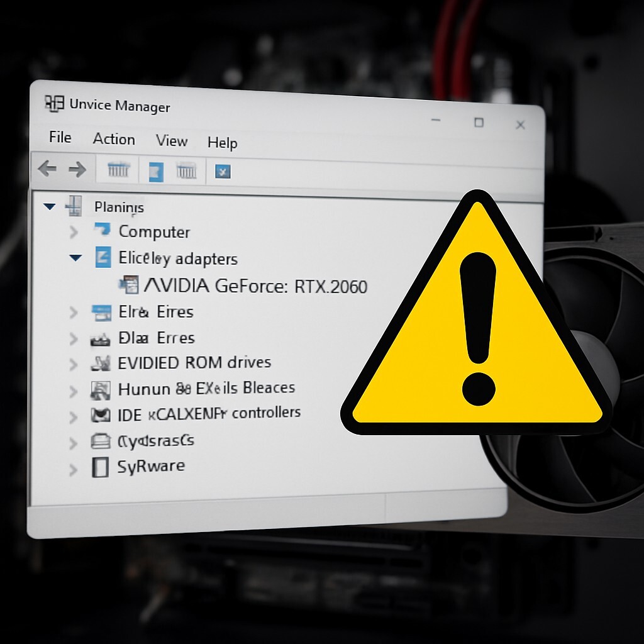Screen dimensions: 644x644
Task: Click the IDE controllers category icon
Action: 101,415
